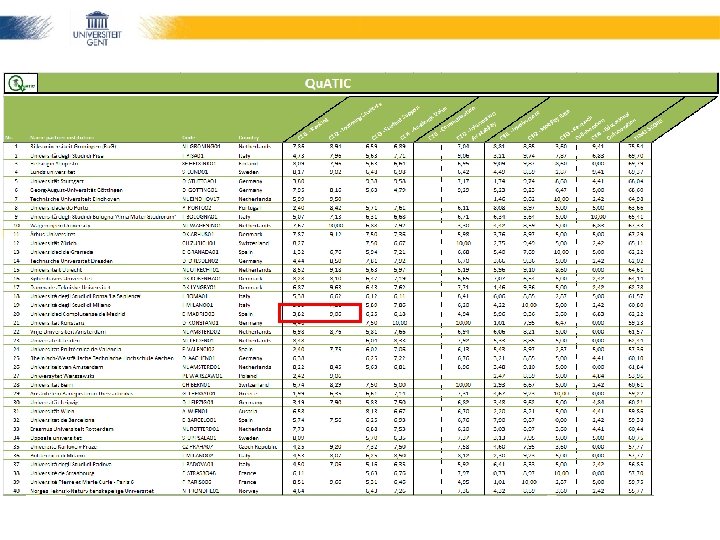This screenshot has width=720, height=540.
Task: Select Università degli Studi di Milano name
Action: (x=70, y=305)
